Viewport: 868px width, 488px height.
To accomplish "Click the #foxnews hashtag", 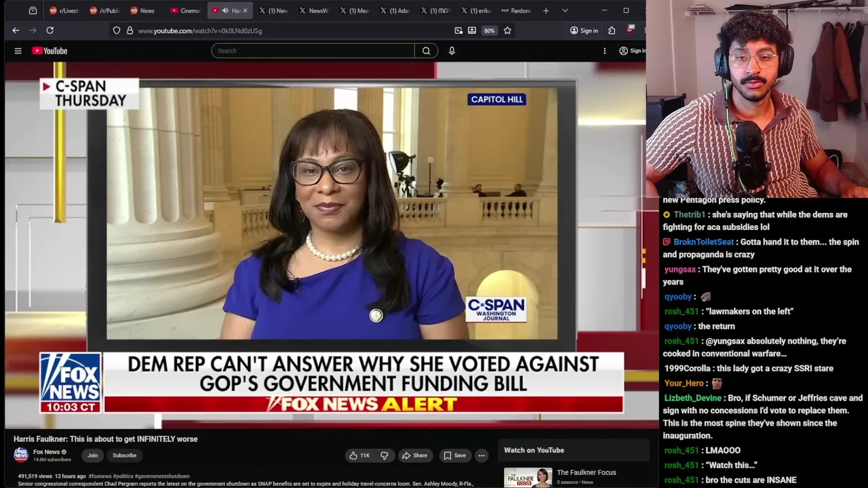I will (100, 476).
